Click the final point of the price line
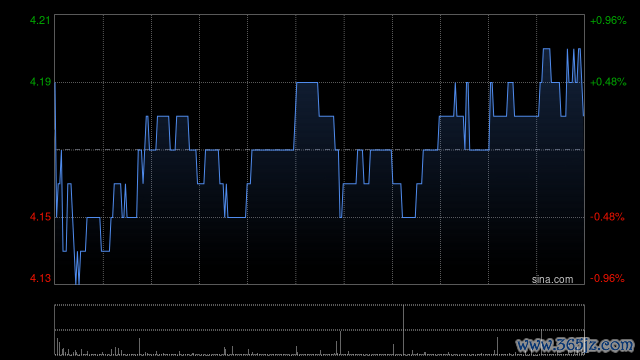The image size is (640, 360). 584,116
